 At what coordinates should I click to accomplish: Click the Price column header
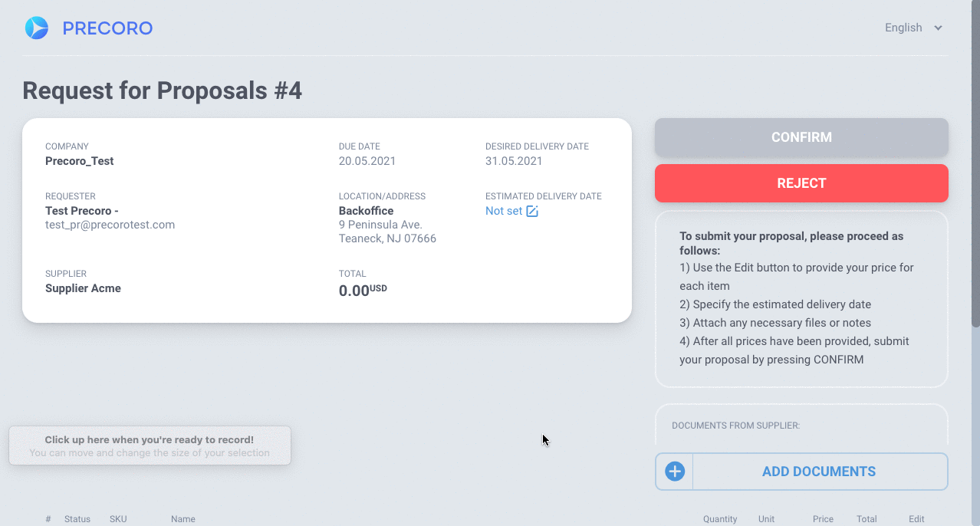[823, 519]
